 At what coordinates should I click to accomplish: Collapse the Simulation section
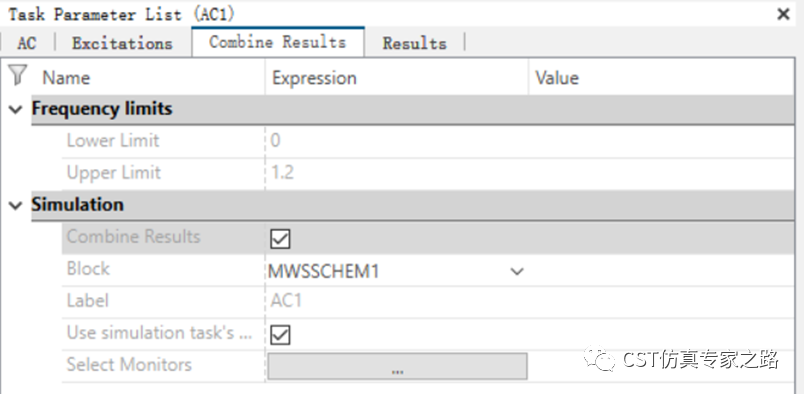tap(16, 205)
